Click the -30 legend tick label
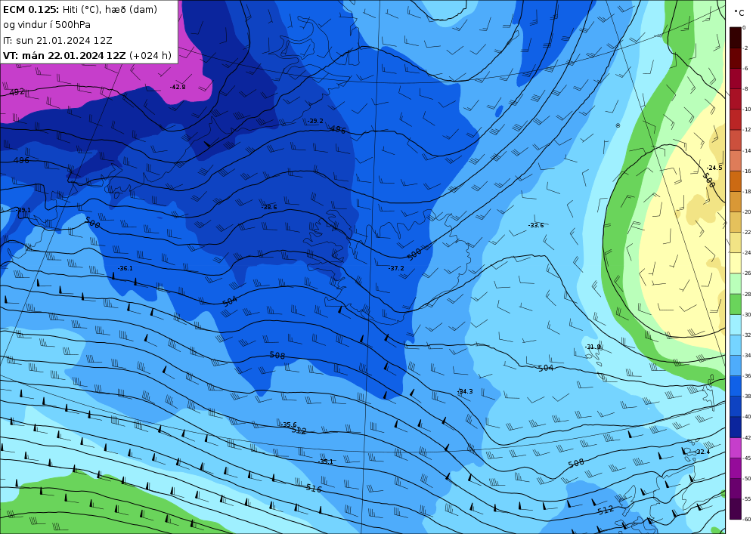 pyautogui.click(x=747, y=314)
